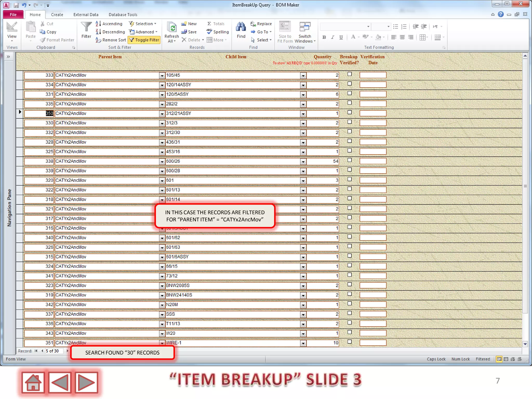
Task: Open the File tab
Action: click(13, 15)
